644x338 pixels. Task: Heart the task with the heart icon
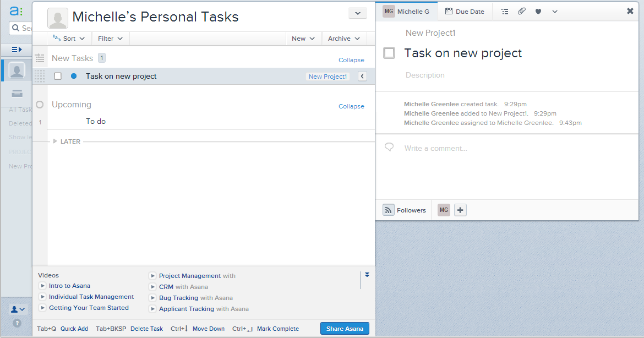(x=538, y=12)
